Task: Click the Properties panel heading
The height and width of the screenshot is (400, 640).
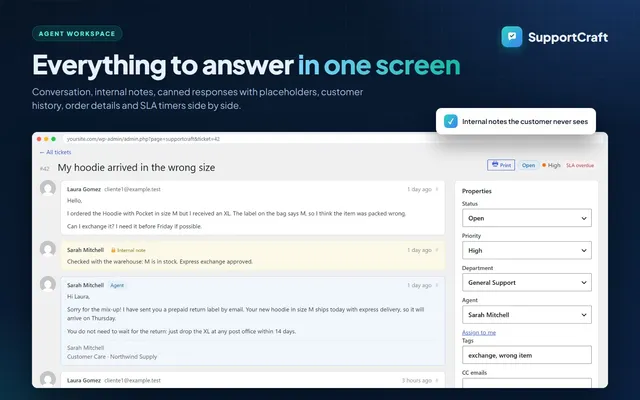Action: 476,191
